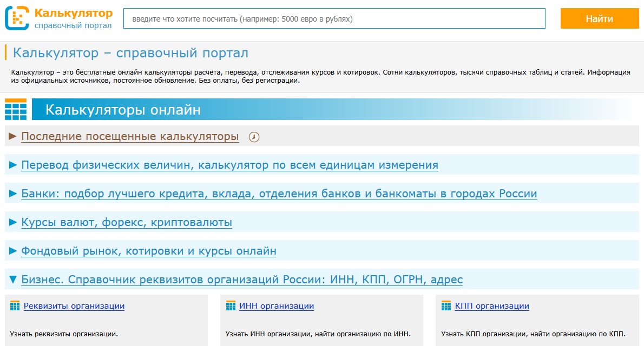
Task: Click the grid icon beside Калькуляторы онлайн
Action: tap(16, 109)
